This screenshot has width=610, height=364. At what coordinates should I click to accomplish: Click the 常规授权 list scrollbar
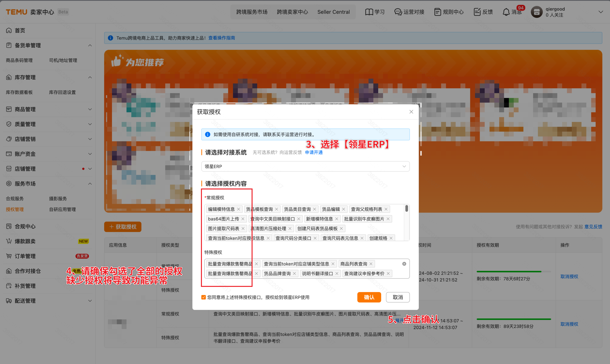click(407, 209)
